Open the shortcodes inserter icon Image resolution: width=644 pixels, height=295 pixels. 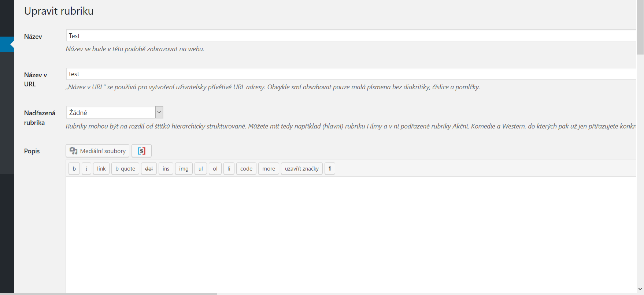point(141,150)
